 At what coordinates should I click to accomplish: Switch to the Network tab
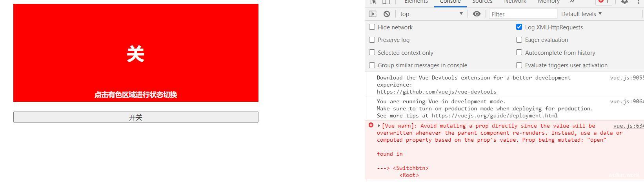[515, 2]
